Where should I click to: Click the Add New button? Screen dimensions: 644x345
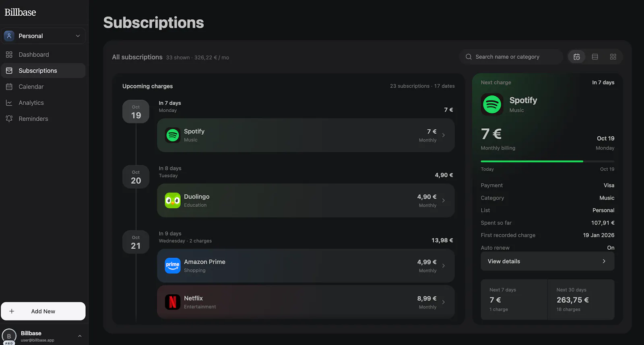pyautogui.click(x=43, y=311)
